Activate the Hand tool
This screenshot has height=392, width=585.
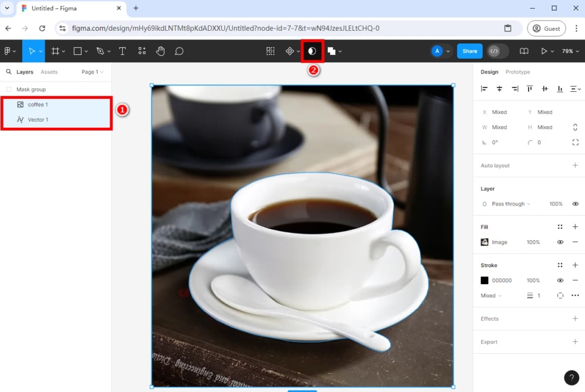point(161,51)
